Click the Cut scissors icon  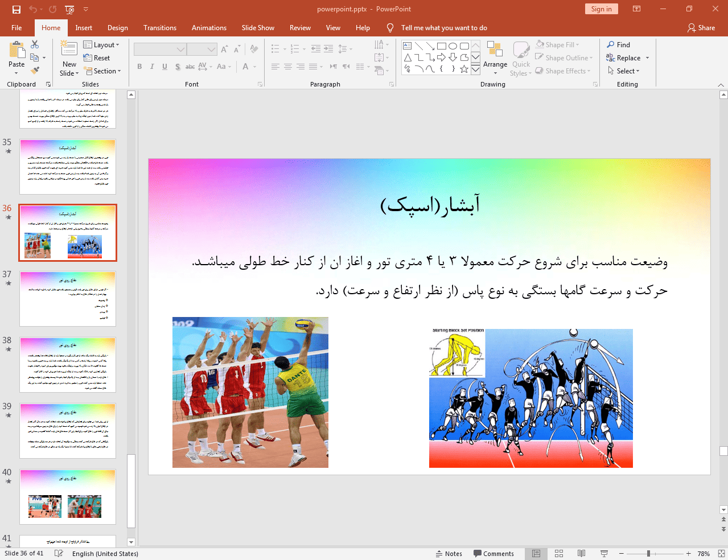[x=35, y=44]
